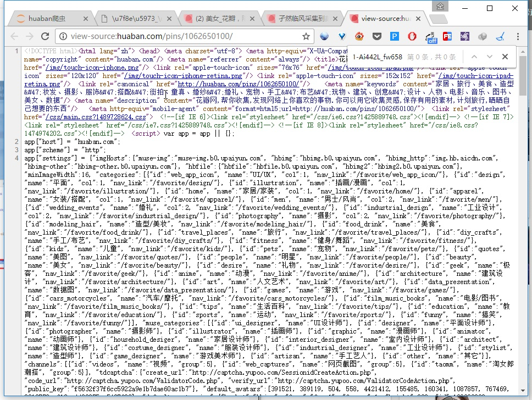Bookmark this page with the star icon

(x=306, y=36)
